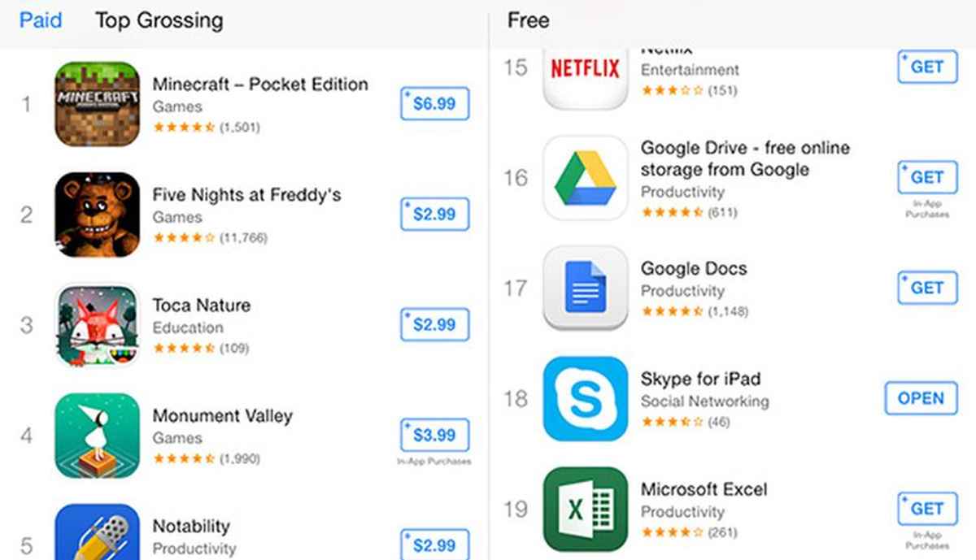Switch to the Paid tab
The height and width of the screenshot is (560, 976).
point(40,20)
